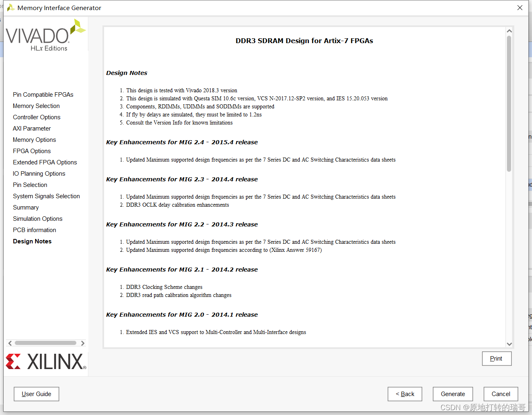Open Pin Compatible FPGAs page
The width and height of the screenshot is (532, 415).
(43, 95)
